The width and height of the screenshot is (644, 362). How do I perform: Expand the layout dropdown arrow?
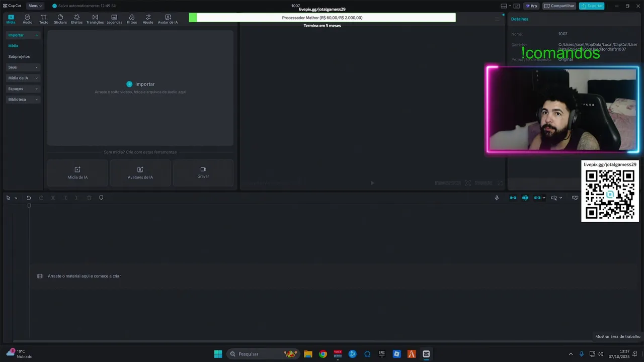coord(510,6)
